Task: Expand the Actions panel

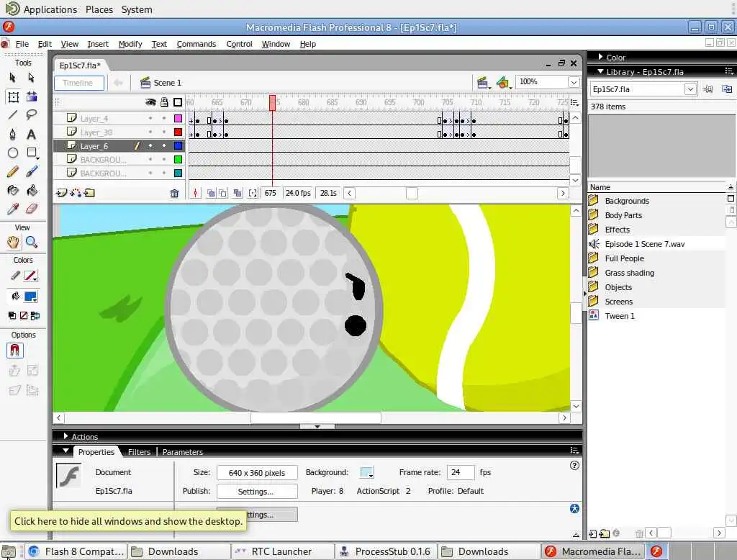Action: tap(65, 436)
